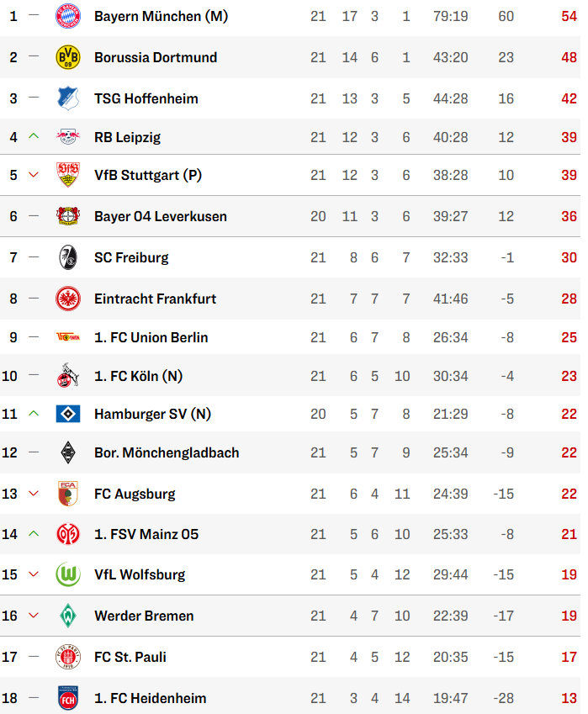This screenshot has width=588, height=714.
Task: Open the 1. FC Heidenheim team link
Action: pyautogui.click(x=150, y=698)
